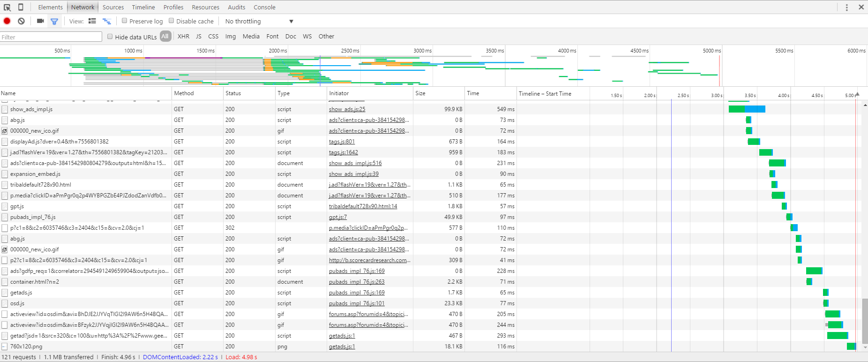Tick the Hide data URLs checkbox
This screenshot has height=362, width=868.
coord(110,37)
